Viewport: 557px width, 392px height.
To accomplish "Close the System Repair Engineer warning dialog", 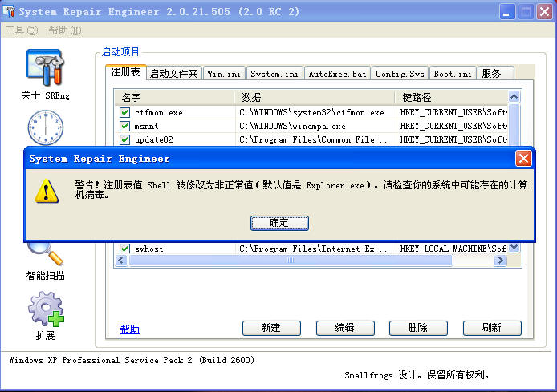I will click(523, 158).
